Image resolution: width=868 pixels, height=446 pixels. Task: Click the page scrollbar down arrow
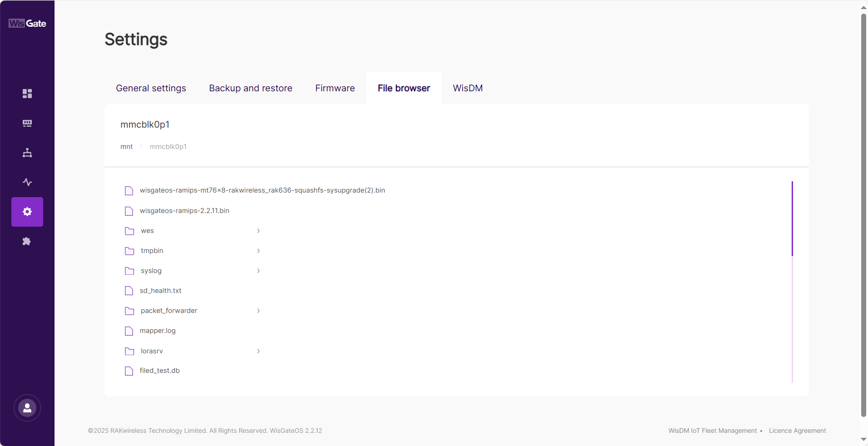pos(863,440)
